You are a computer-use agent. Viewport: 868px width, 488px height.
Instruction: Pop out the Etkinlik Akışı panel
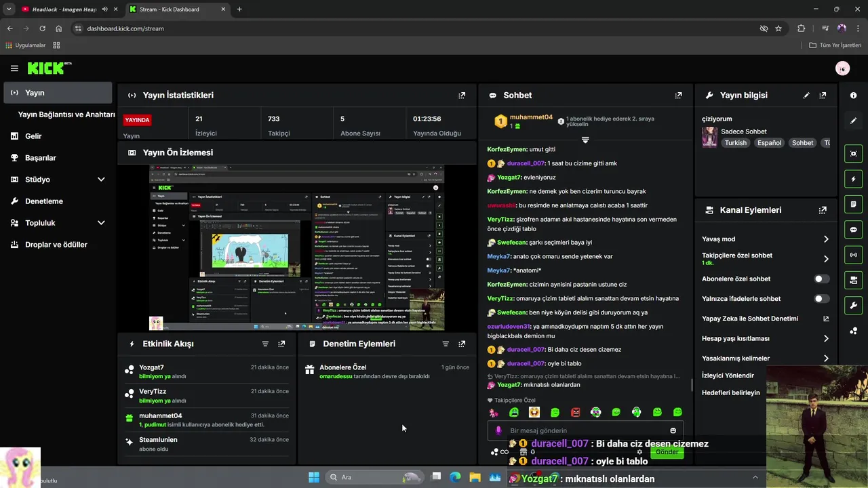coord(281,344)
